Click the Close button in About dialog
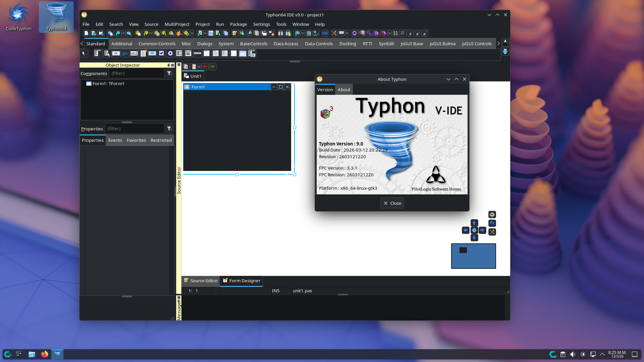The width and height of the screenshot is (644, 362). pos(392,203)
